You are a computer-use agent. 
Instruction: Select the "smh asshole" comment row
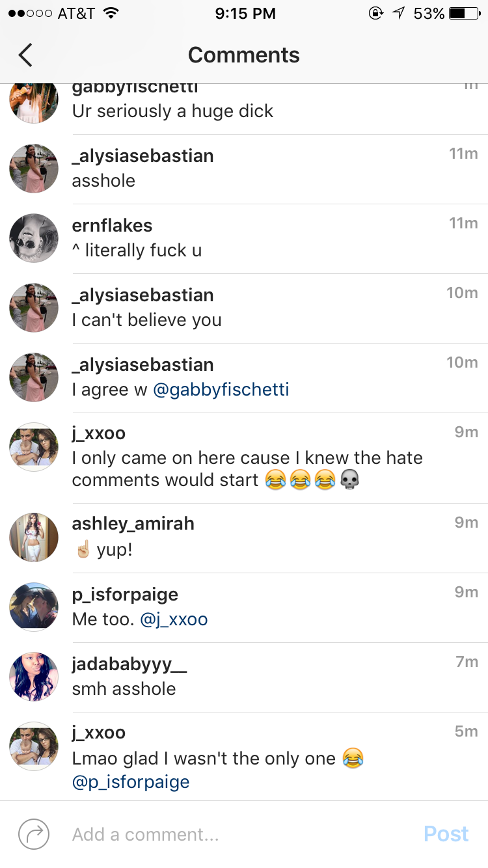(x=244, y=677)
